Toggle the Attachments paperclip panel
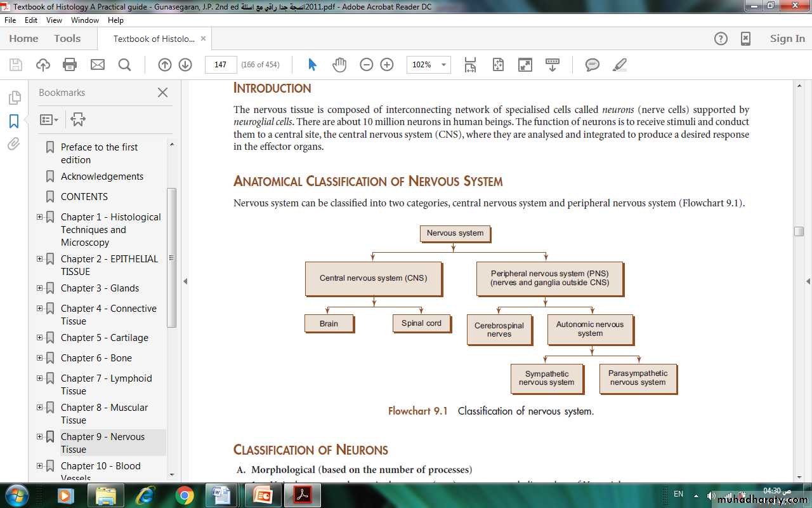The height and width of the screenshot is (508, 812). coord(14,144)
